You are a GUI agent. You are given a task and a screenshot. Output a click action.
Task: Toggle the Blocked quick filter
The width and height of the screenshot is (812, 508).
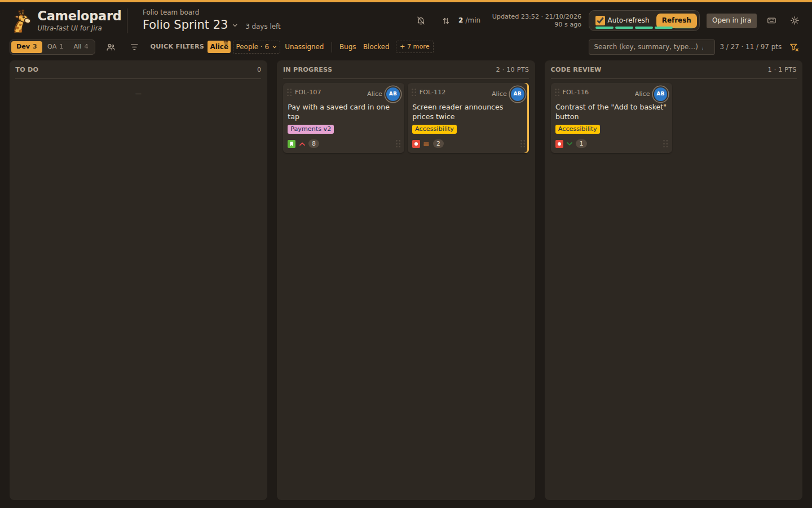tap(376, 47)
